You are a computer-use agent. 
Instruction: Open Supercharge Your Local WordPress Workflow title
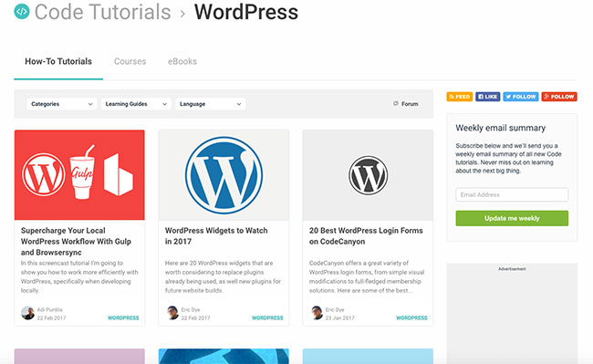(76, 241)
